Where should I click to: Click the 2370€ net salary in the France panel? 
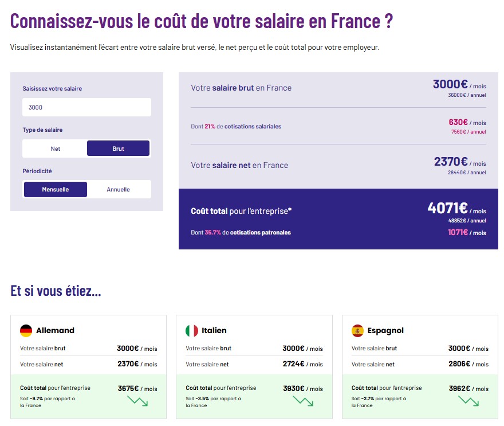coord(451,162)
